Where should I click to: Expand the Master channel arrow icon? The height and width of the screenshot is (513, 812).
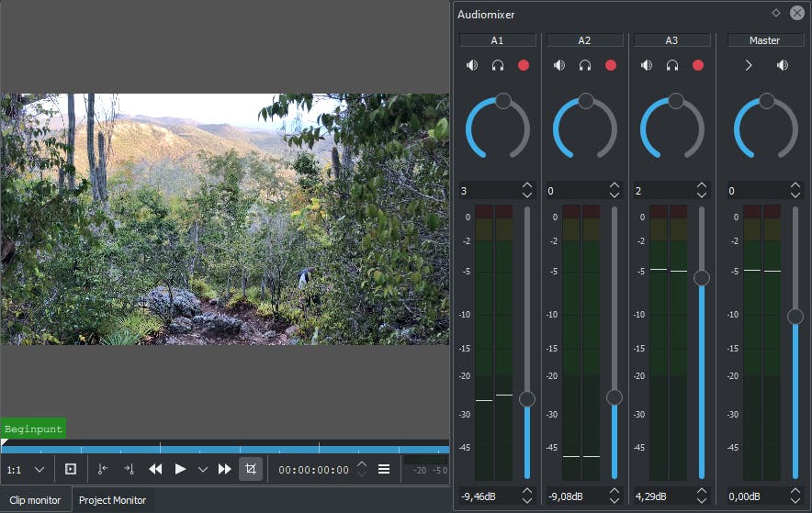pos(749,65)
